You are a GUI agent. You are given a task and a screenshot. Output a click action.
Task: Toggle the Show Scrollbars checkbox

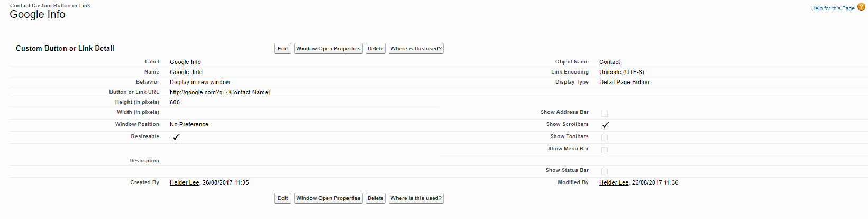coord(605,125)
